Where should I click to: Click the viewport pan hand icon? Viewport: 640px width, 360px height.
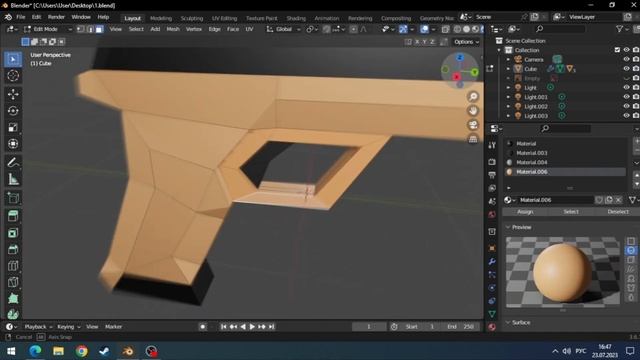click(473, 111)
